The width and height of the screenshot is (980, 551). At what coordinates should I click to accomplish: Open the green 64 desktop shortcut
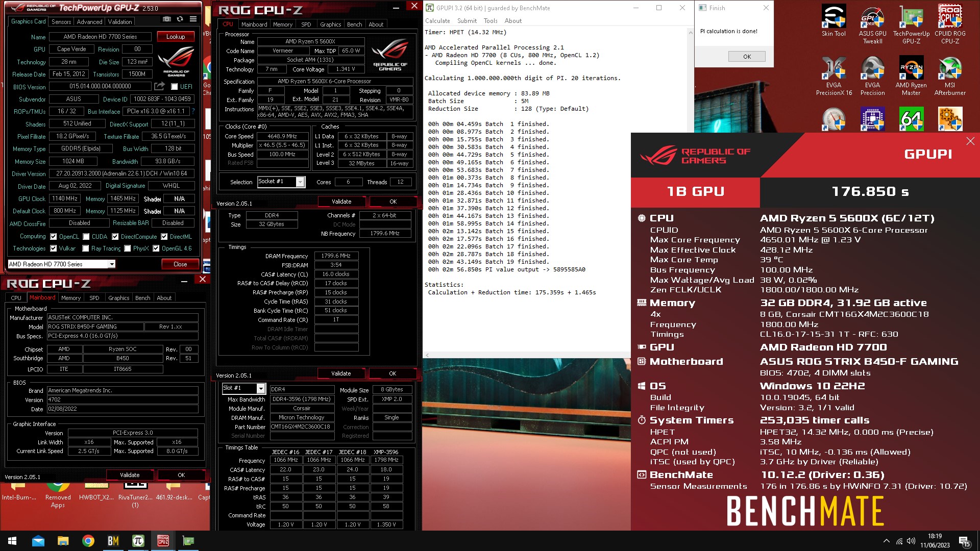point(911,119)
